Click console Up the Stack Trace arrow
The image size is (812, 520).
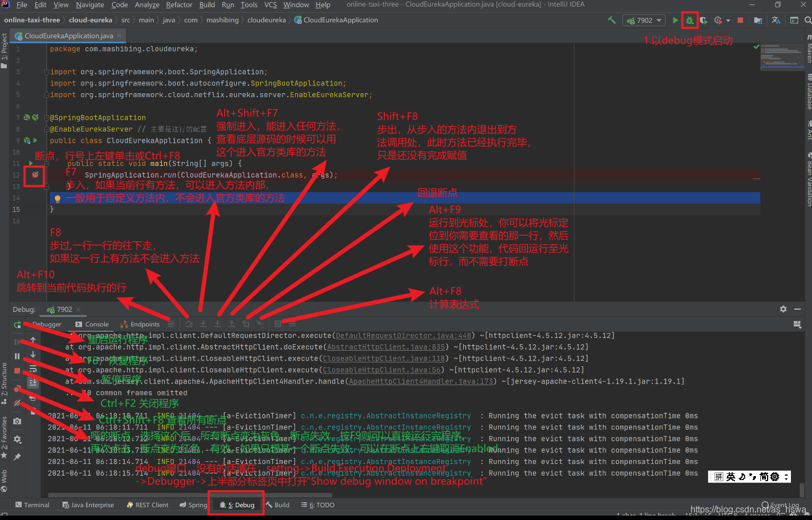(33, 340)
